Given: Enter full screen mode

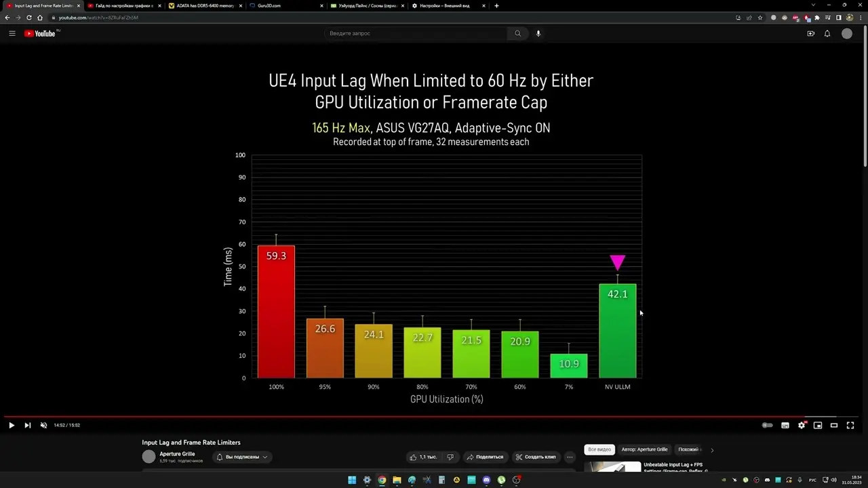Looking at the screenshot, I should pos(850,425).
